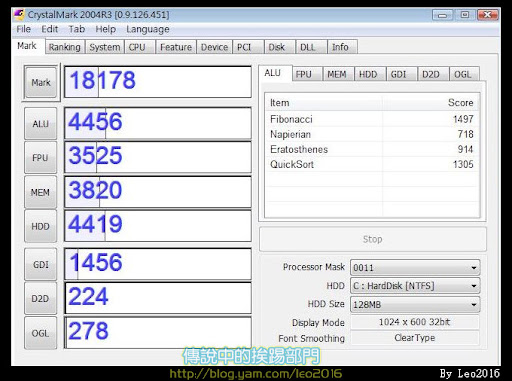Click the CrystalMark app icon in title bar
512x381 pixels.
[x=19, y=15]
